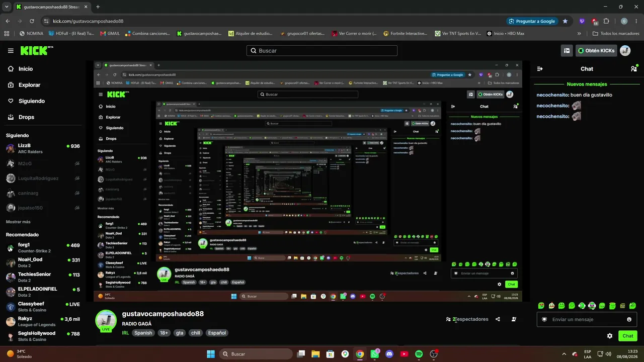Click the Spanish stream tag
This screenshot has height=362, width=644.
143,333
